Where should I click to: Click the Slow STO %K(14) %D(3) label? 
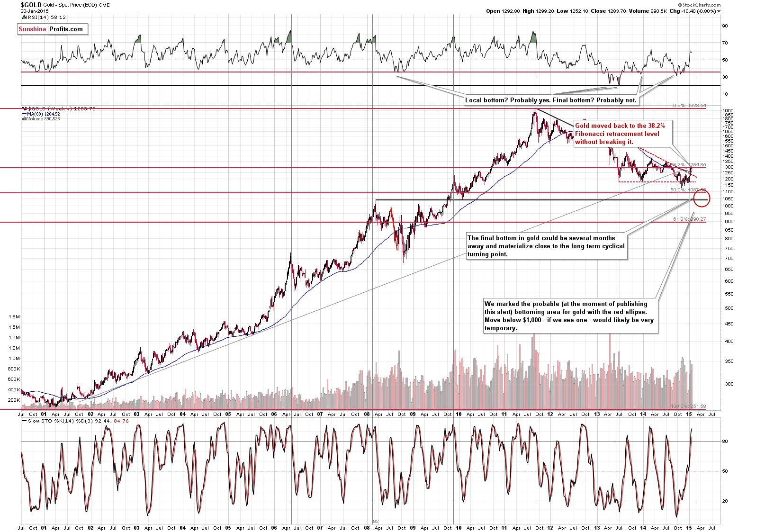point(76,421)
